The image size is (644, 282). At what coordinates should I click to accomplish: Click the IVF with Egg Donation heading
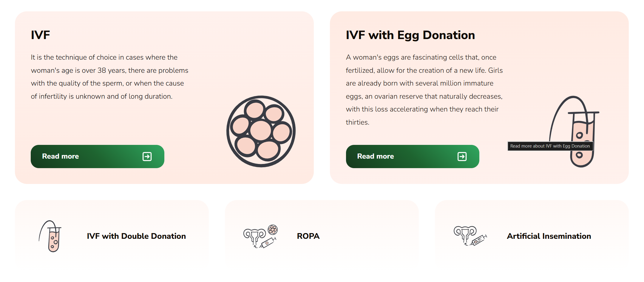[410, 35]
